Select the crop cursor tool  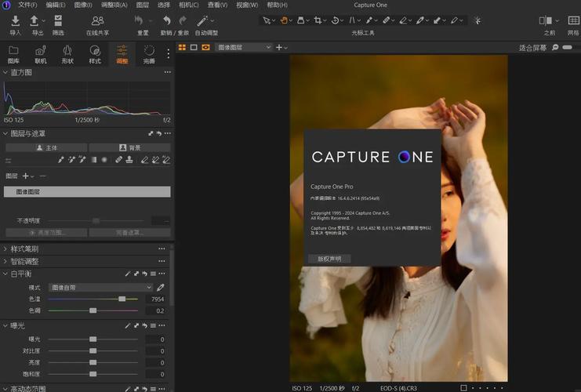tap(318, 20)
